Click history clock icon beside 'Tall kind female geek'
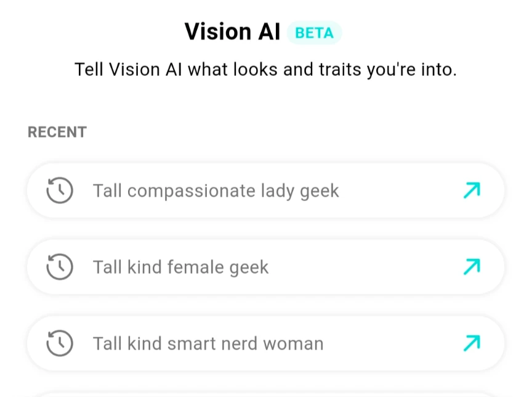532x397 pixels. point(60,267)
